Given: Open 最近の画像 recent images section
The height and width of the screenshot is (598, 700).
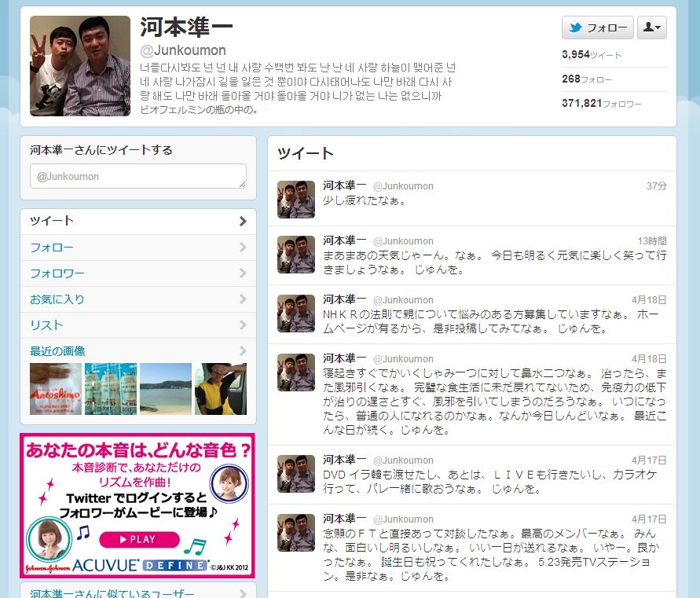Looking at the screenshot, I should (138, 351).
